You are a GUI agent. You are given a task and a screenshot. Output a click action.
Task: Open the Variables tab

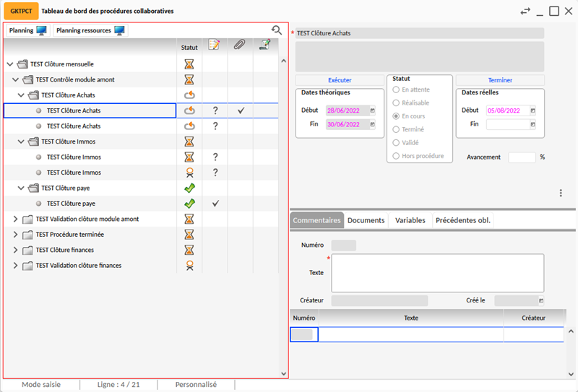pos(410,220)
